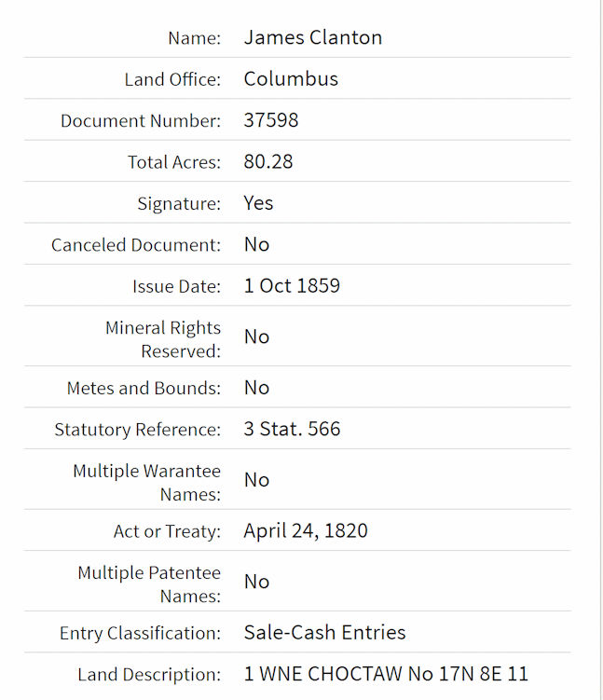Click the Multiple Patentee Names label
Viewport: 603px width, 700px height.
[149, 584]
